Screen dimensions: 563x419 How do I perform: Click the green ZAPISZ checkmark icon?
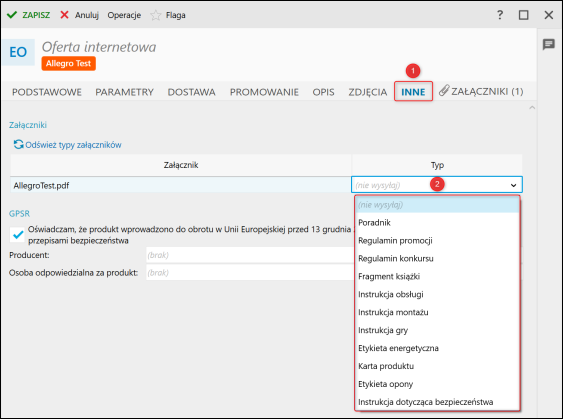[x=12, y=15]
